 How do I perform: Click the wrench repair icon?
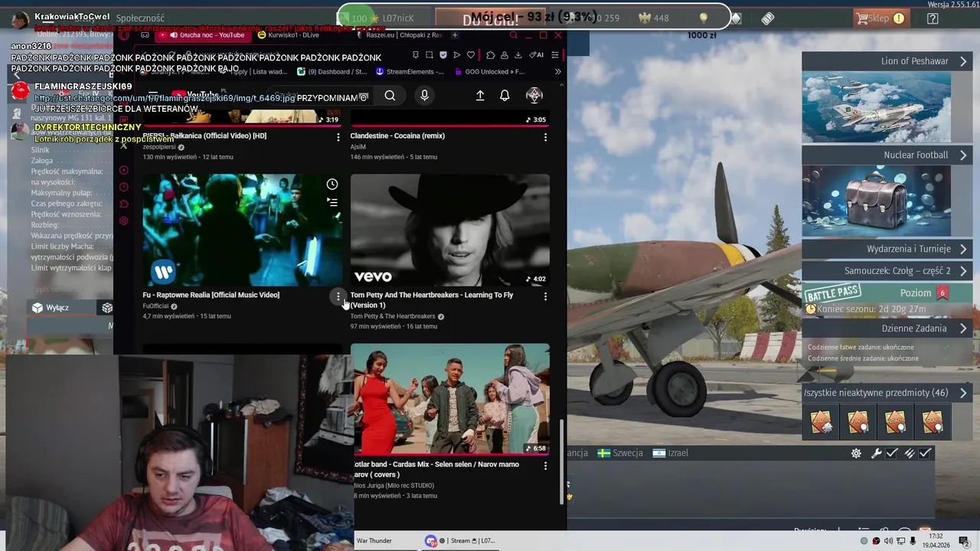coord(877,453)
